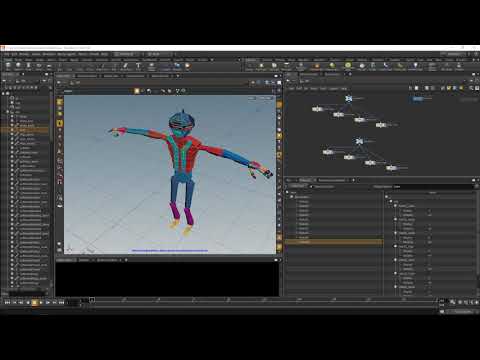Select the Platonic Solids shelf tool

click(x=151, y=66)
